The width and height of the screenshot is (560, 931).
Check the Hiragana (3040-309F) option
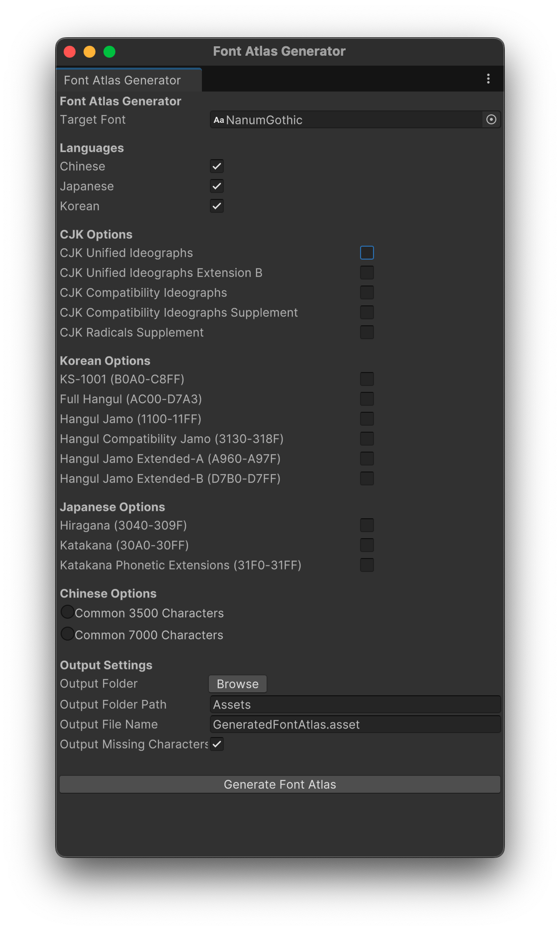[x=367, y=525]
